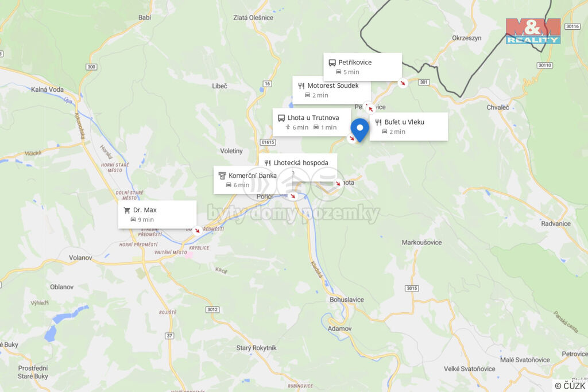This screenshot has height=392, width=588.
Task: Click the ČÚZK copyright attribution
Action: point(570,386)
